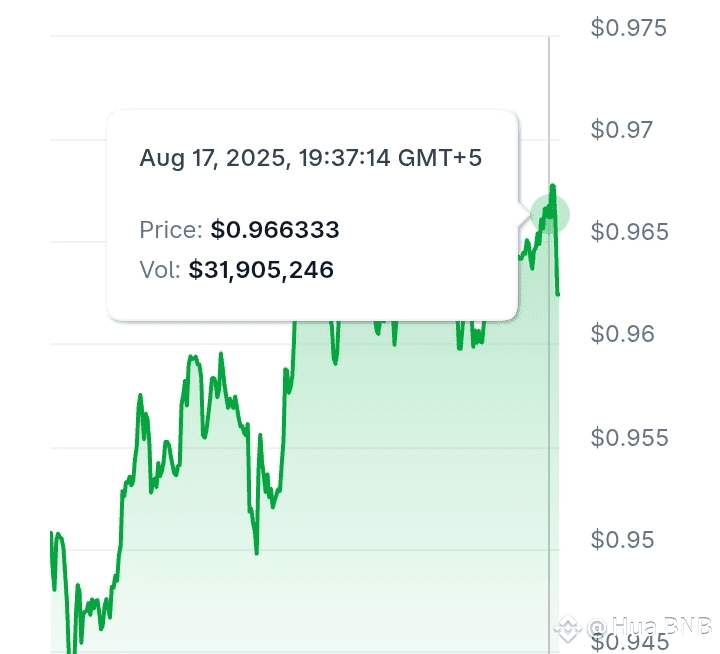Click the $0.95 price axis label
The image size is (720, 654).
pos(622,539)
